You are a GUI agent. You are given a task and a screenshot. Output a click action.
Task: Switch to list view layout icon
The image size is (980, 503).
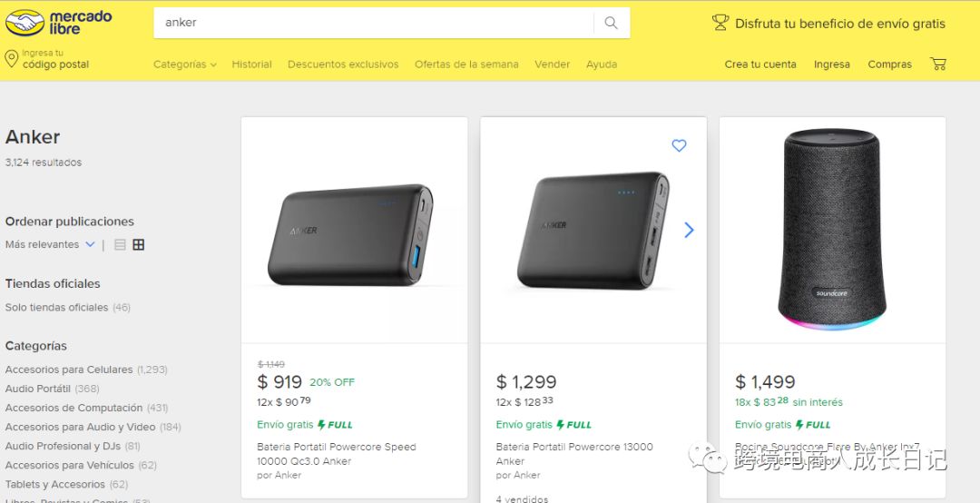pos(120,245)
